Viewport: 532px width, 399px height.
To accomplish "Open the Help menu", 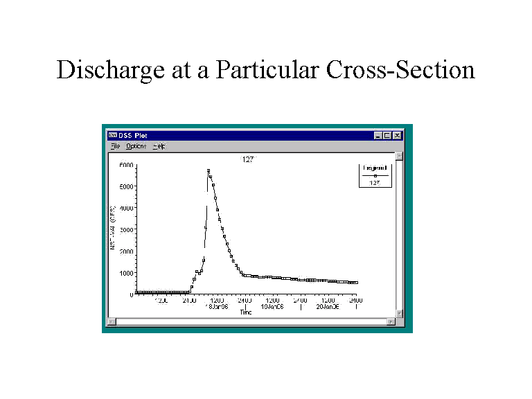I will (x=159, y=146).
